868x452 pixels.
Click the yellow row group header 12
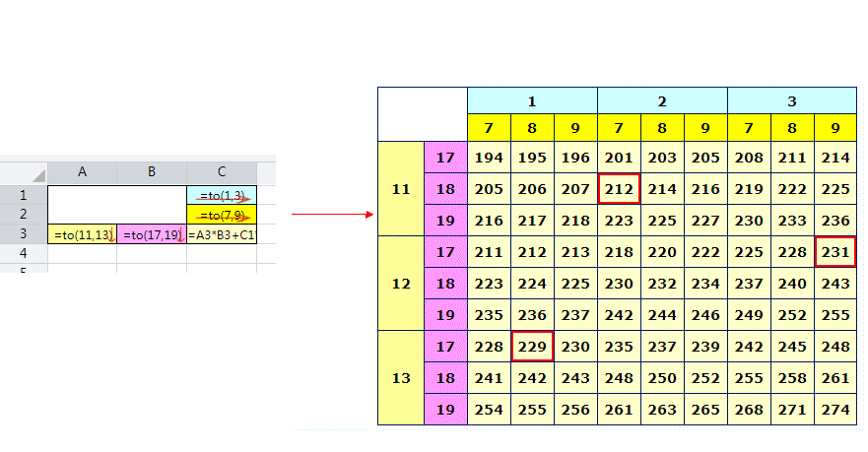tap(400, 284)
